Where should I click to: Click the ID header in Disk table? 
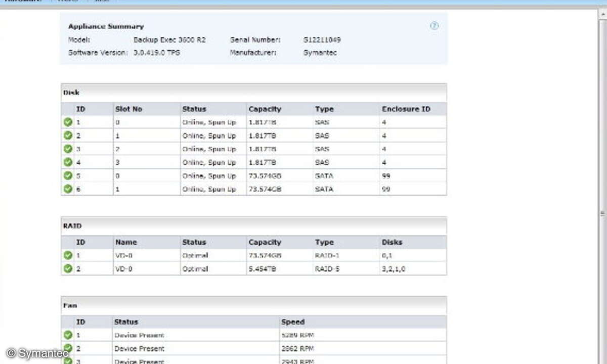(80, 109)
